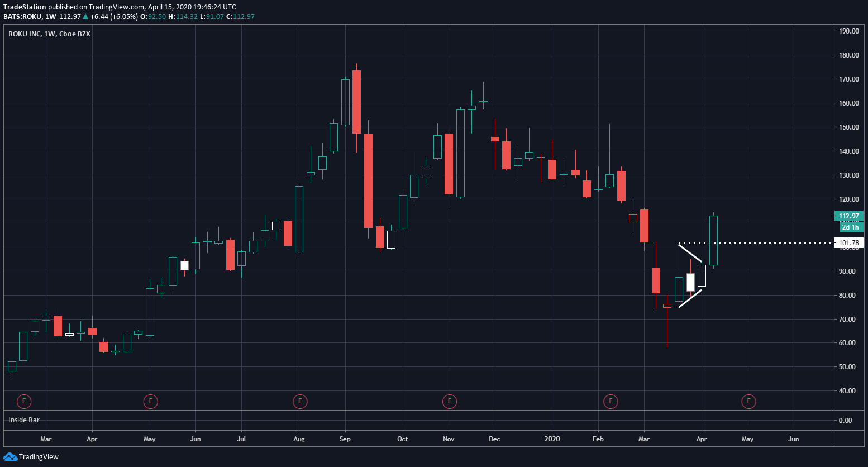Click the O:92.50 open value
Screen dimensions: 868x467
pos(153,17)
